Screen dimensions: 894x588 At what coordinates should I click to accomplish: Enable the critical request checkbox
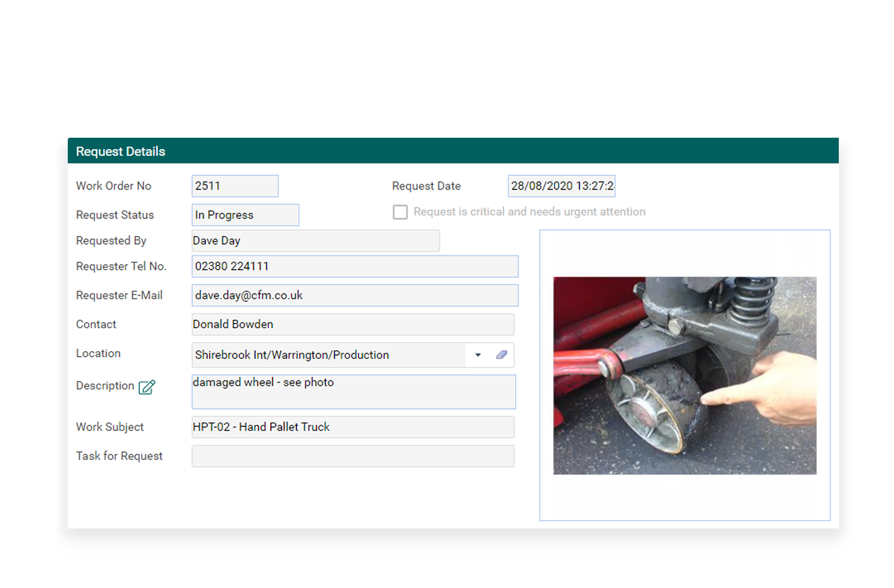[x=400, y=212]
